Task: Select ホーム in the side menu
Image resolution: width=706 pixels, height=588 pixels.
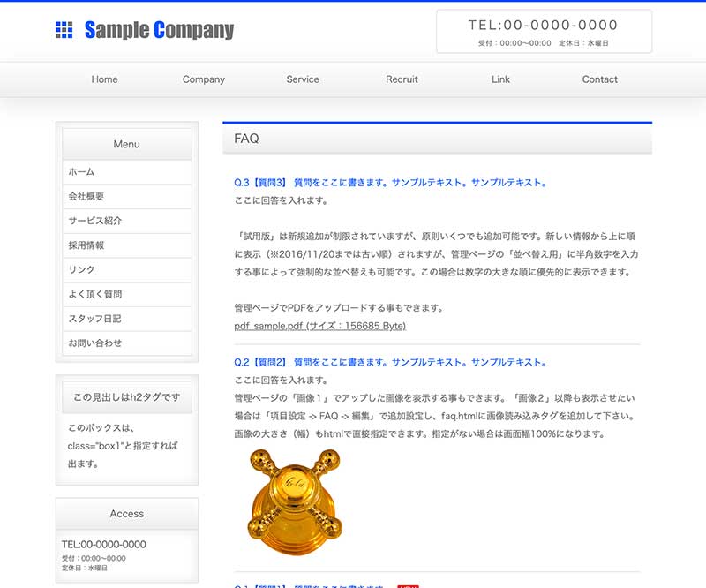Action: click(x=127, y=171)
